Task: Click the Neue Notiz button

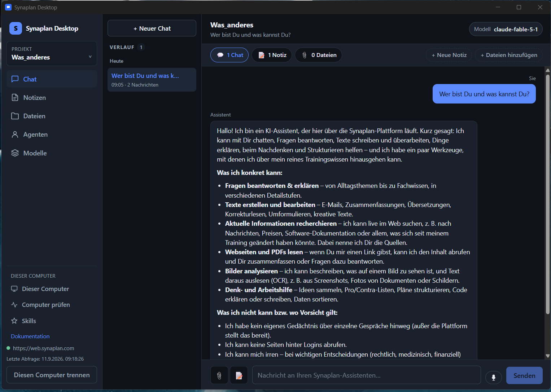Action: 449,55
